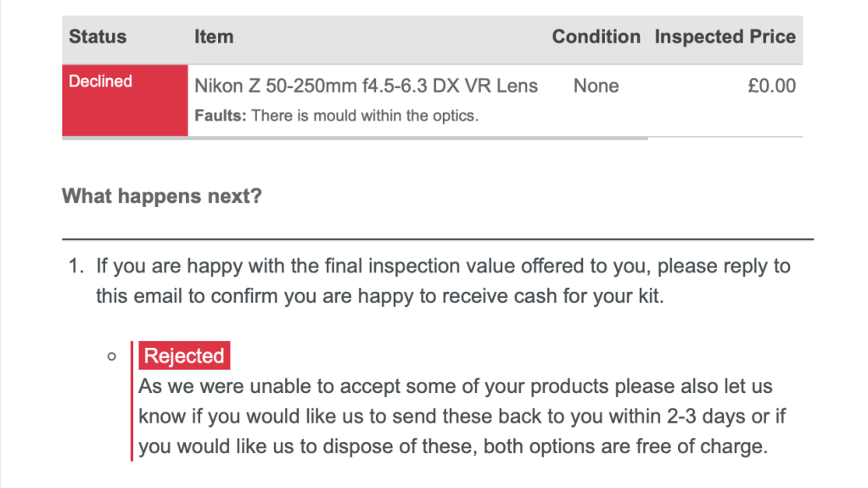The height and width of the screenshot is (488, 868).
Task: Click the Item column header
Action: pyautogui.click(x=214, y=37)
